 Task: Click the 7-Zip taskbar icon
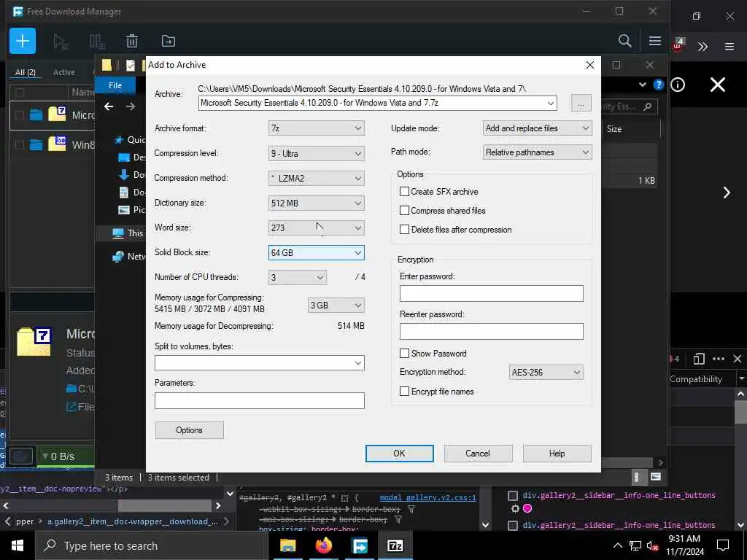click(395, 545)
